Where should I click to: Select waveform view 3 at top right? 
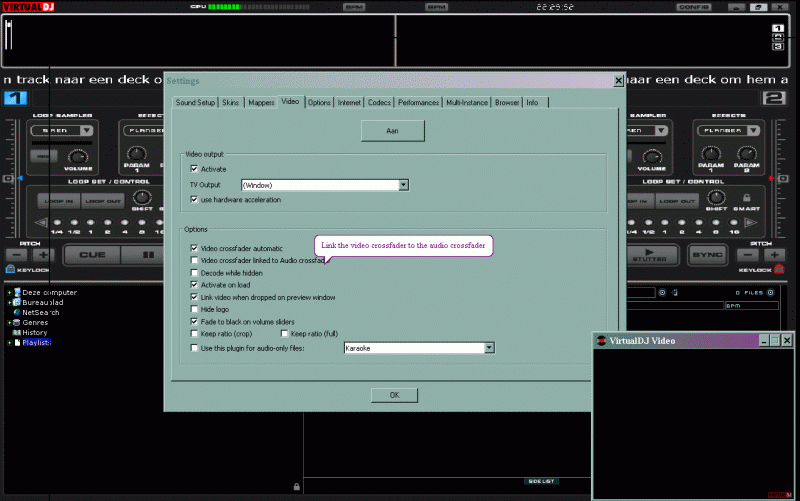pos(778,46)
